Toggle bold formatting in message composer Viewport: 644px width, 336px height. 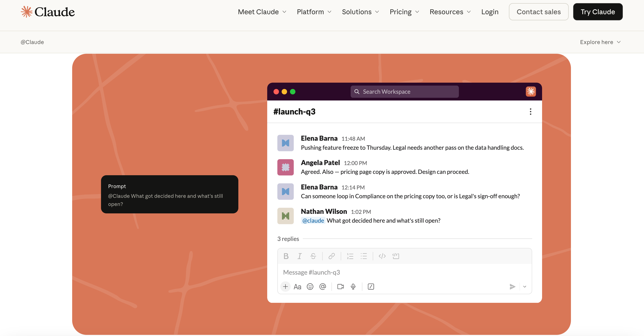pyautogui.click(x=286, y=256)
